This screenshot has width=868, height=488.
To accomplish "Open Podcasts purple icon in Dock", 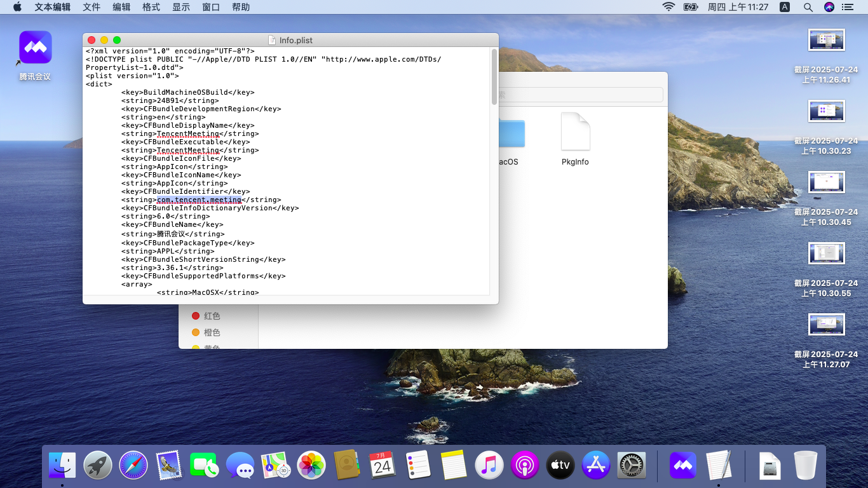I will click(x=525, y=466).
